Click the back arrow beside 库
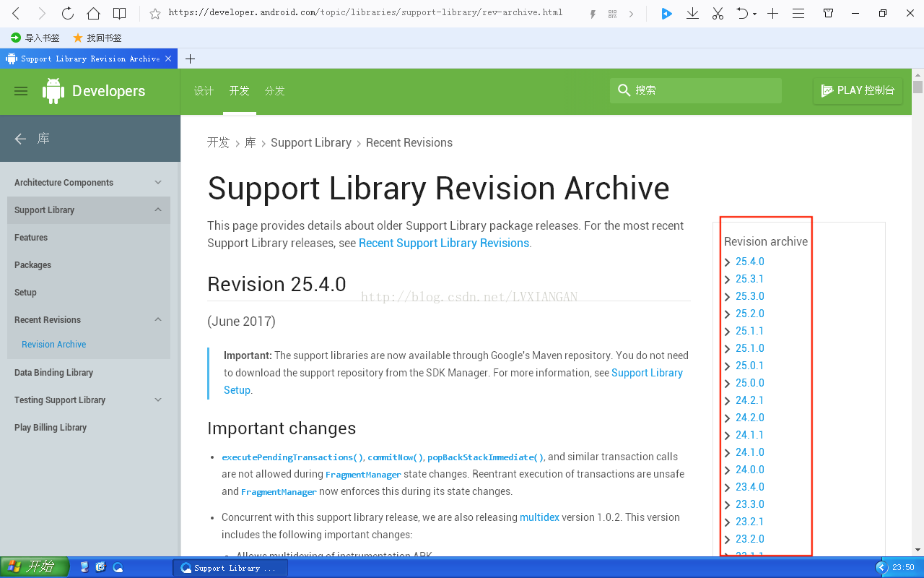This screenshot has height=578, width=924. [20, 139]
